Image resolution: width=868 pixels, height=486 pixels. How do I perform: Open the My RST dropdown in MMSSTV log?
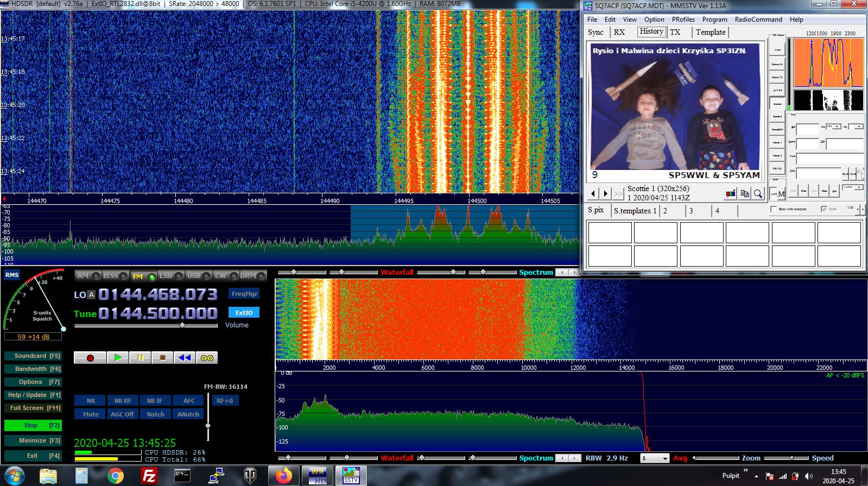[859, 127]
